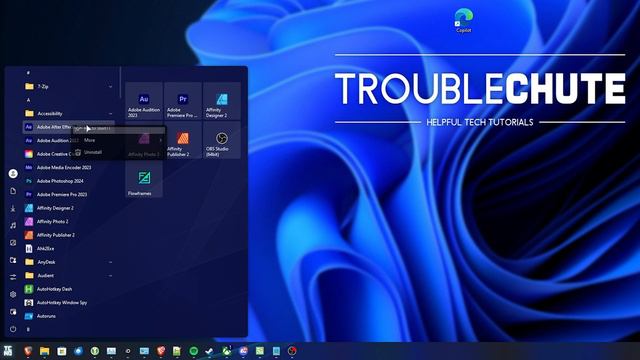The width and height of the screenshot is (640, 360).
Task: Open the Copilot shortcut on the desktop
Action: point(464,20)
